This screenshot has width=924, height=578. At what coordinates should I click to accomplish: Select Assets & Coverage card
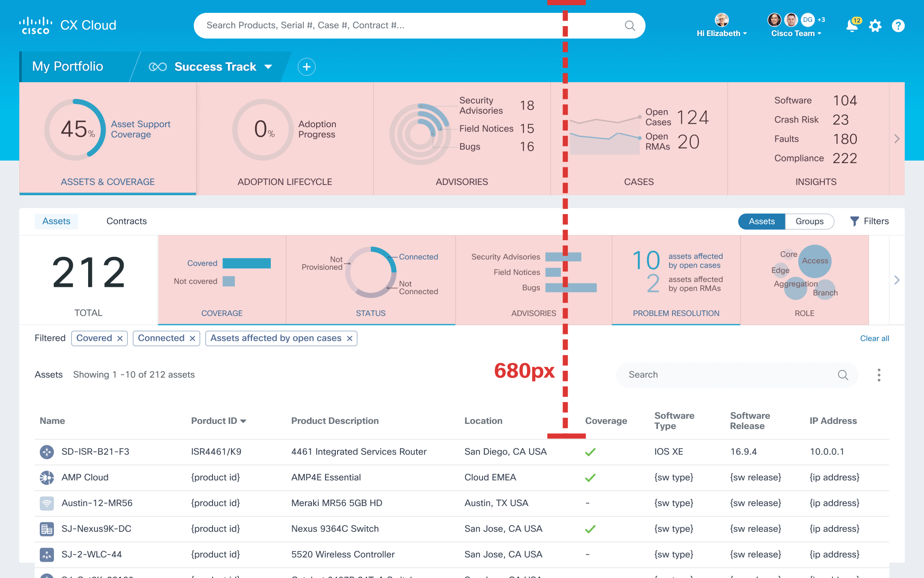click(107, 139)
